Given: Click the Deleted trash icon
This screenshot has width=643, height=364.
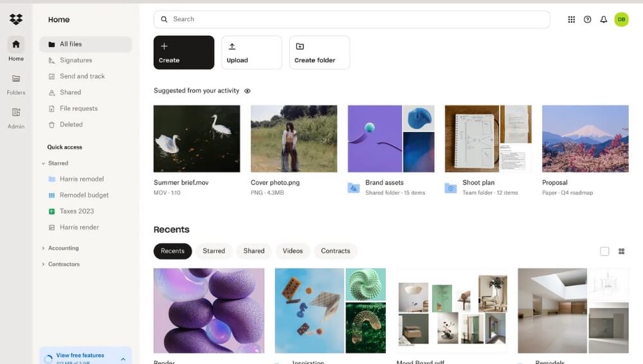Looking at the screenshot, I should tap(51, 125).
